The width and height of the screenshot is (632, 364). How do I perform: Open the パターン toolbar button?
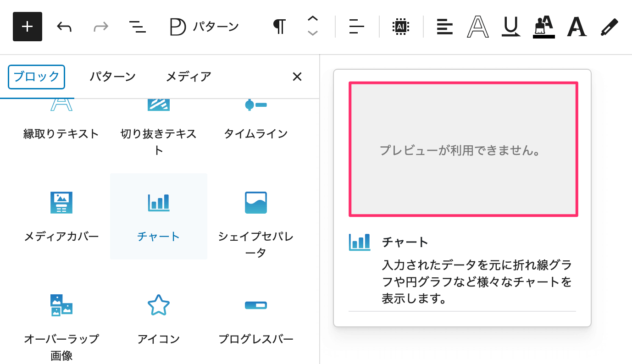click(x=204, y=27)
